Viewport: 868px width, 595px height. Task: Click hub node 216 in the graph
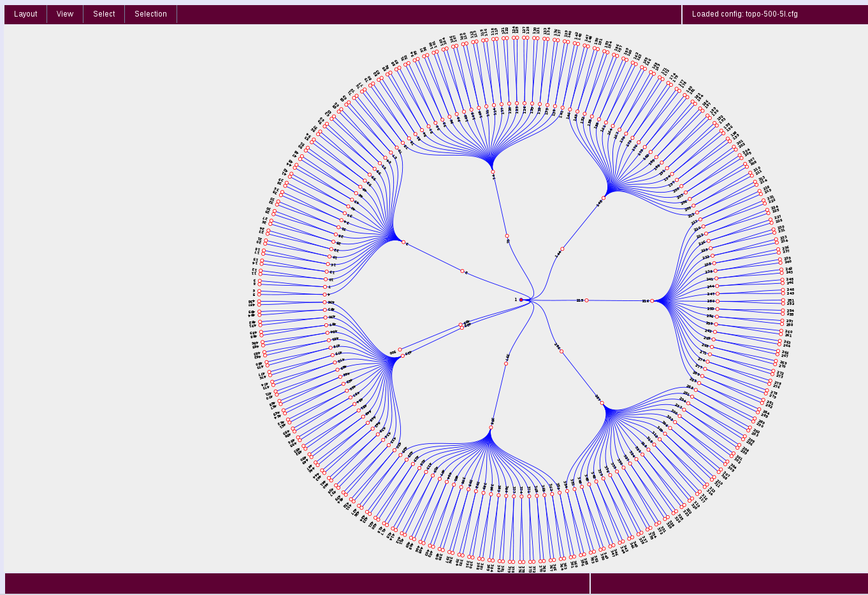pos(652,301)
